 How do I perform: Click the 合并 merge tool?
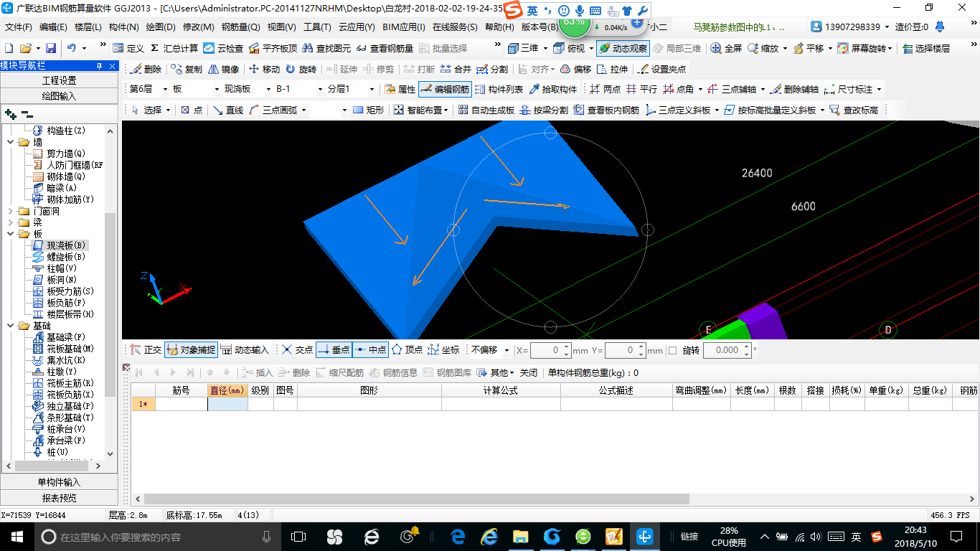456,69
